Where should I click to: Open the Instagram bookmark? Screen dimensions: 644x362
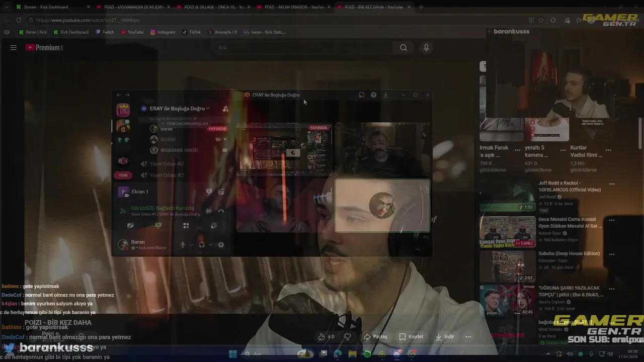(x=163, y=32)
